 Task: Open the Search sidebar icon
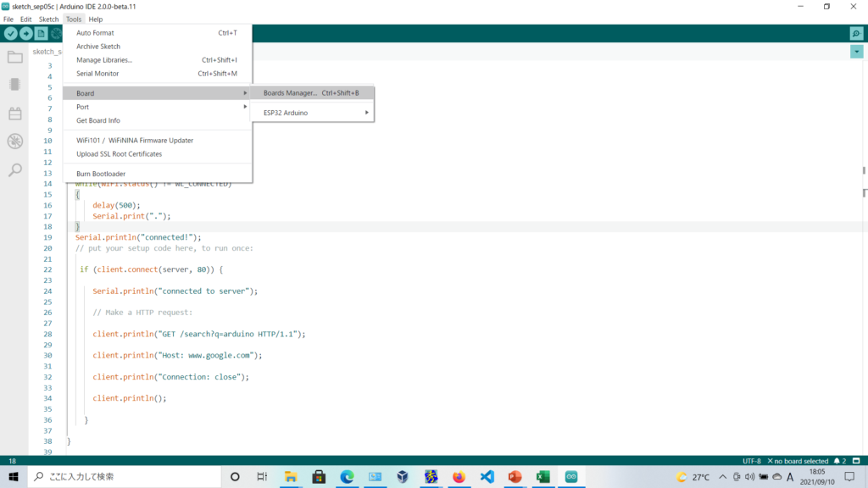(x=15, y=169)
